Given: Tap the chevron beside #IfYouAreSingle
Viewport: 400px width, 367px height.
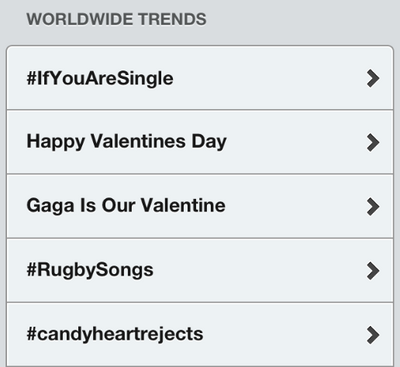Looking at the screenshot, I should (373, 78).
